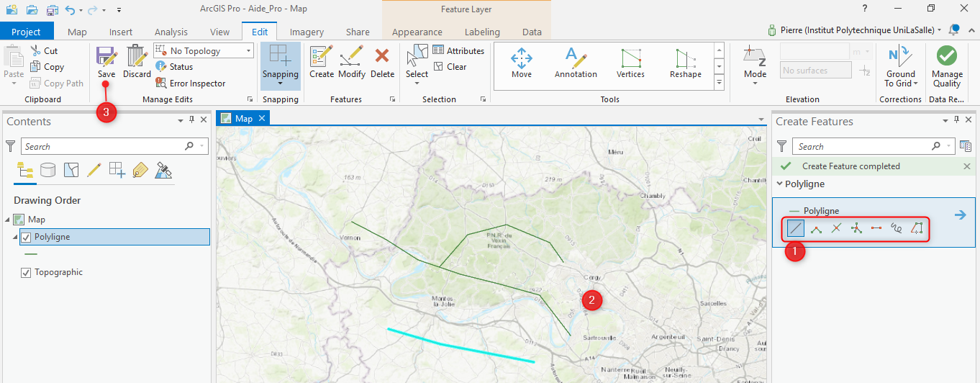Click the Contents pane search field
The height and width of the screenshot is (383, 980).
click(114, 146)
